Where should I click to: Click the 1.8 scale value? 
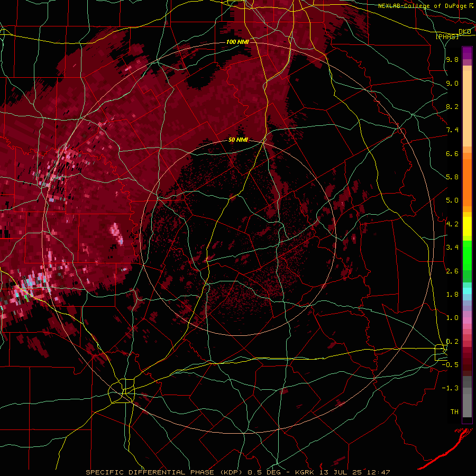click(452, 295)
